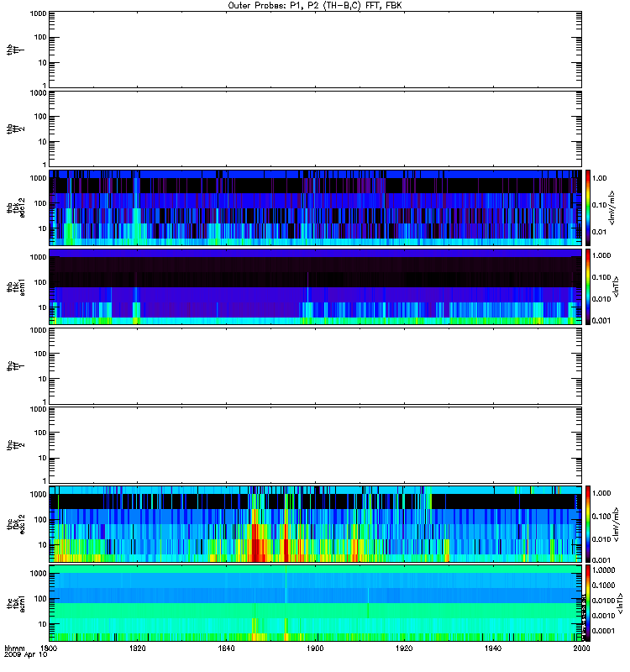Select the empty thc fff 2 plot panel
The width and height of the screenshot is (630, 672).
click(316, 445)
